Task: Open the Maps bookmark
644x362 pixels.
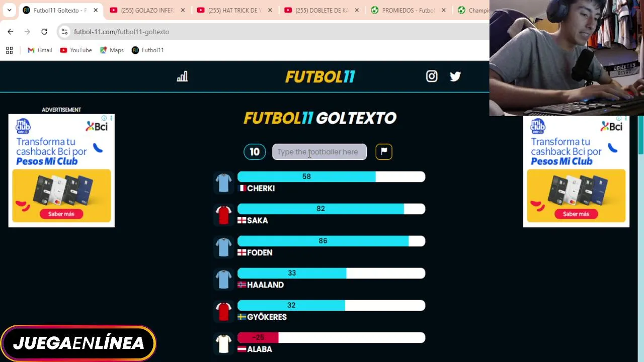Action: point(112,50)
